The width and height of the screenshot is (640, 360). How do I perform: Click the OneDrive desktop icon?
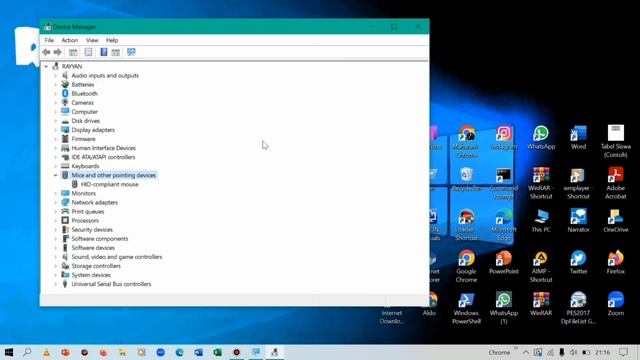[x=616, y=221]
